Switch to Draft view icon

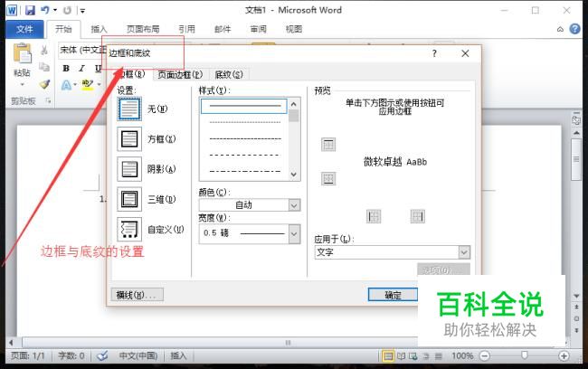pyautogui.click(x=439, y=355)
